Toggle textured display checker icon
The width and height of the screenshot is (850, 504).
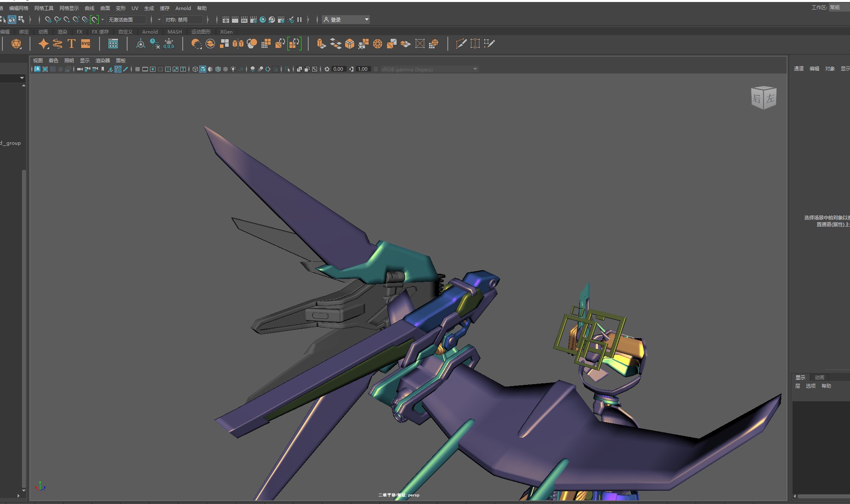coord(225,69)
